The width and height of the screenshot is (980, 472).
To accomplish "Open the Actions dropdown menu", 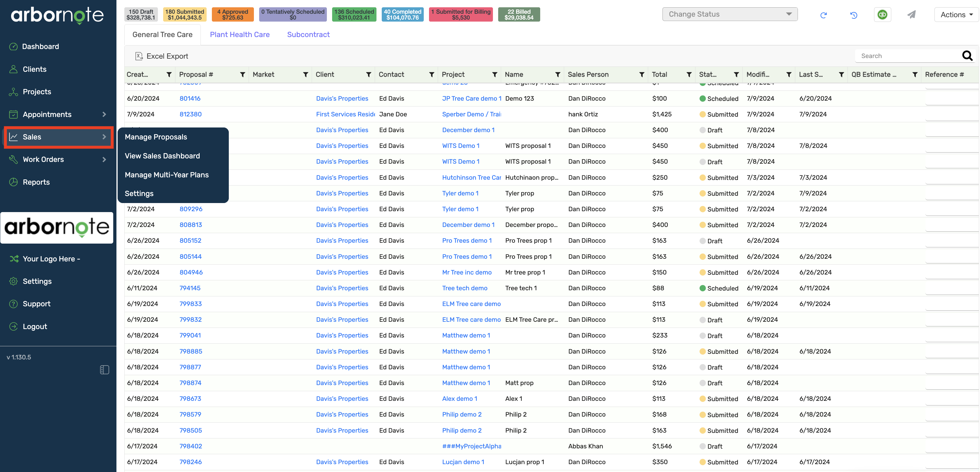I will (956, 15).
